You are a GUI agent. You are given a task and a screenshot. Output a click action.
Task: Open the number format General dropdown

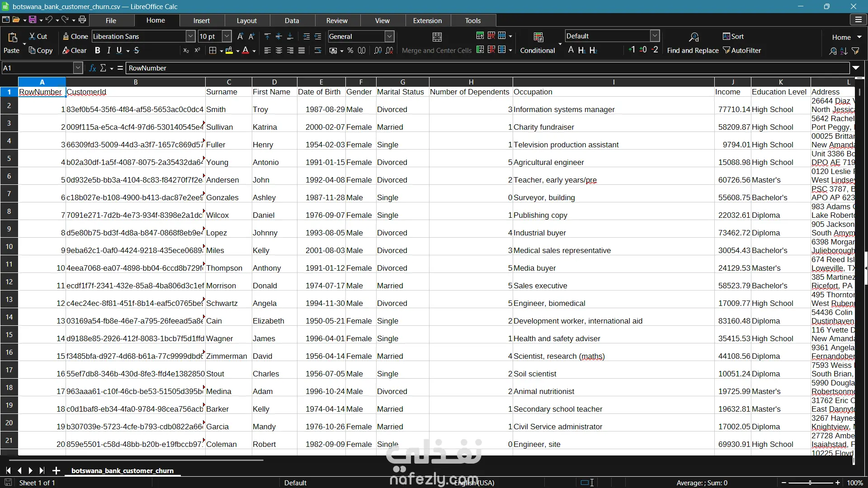[x=390, y=37]
